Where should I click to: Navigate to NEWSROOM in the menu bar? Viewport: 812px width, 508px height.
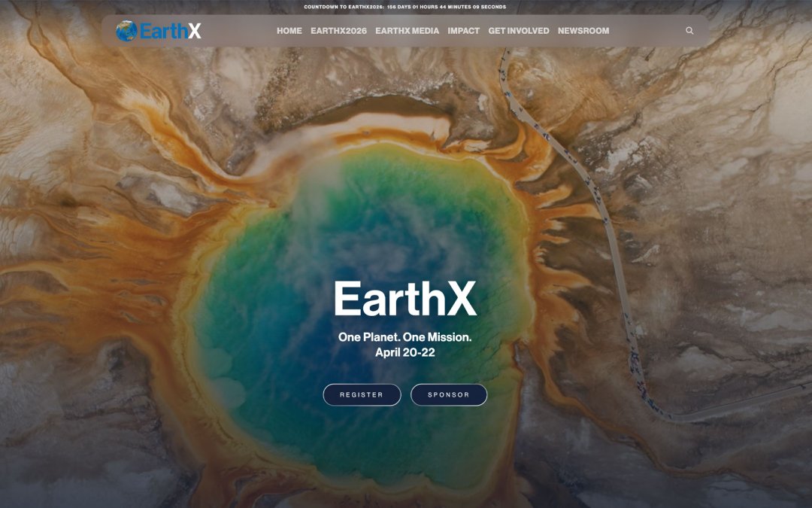[583, 31]
